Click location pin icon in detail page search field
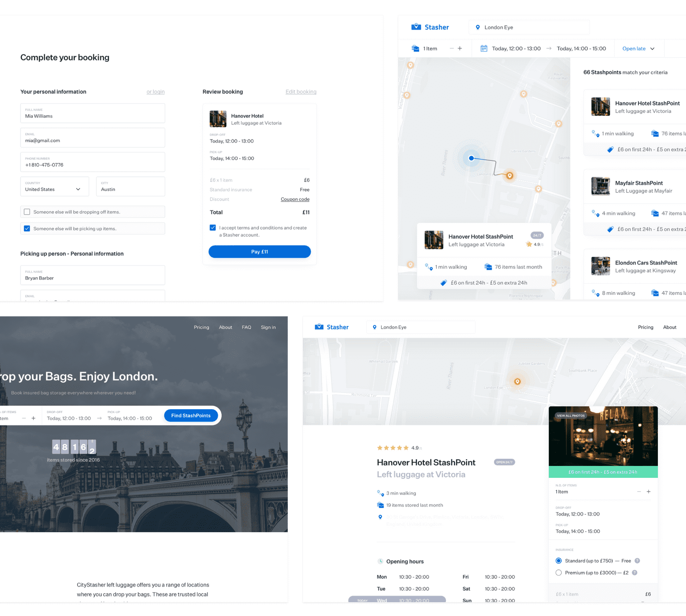Image resolution: width=686 pixels, height=616 pixels. [374, 327]
